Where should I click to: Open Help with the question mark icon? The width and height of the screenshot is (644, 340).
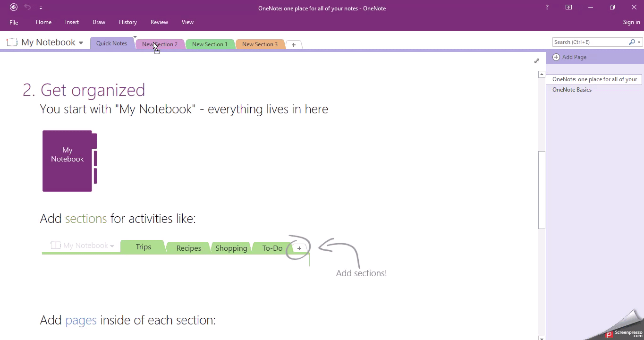coord(546,7)
